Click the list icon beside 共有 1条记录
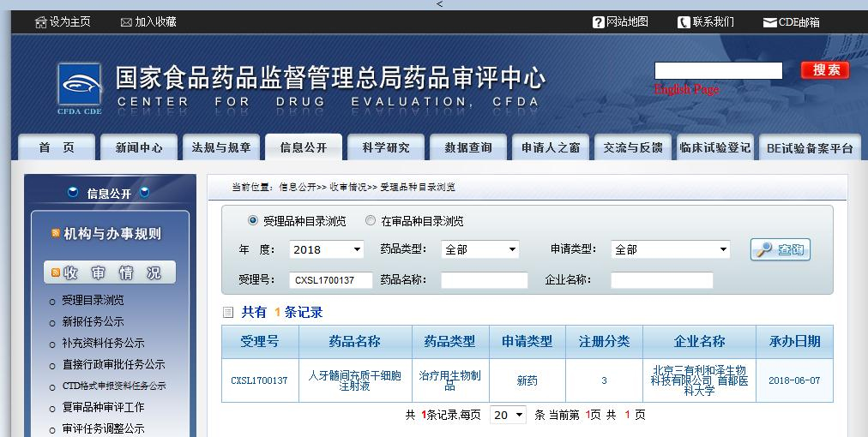This screenshot has height=437, width=868. point(228,313)
